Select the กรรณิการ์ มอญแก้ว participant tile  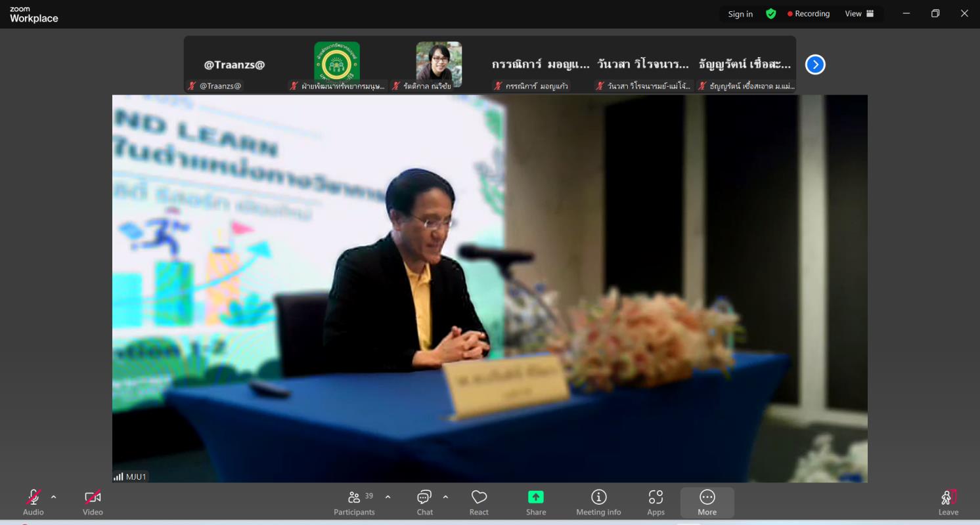tap(541, 65)
